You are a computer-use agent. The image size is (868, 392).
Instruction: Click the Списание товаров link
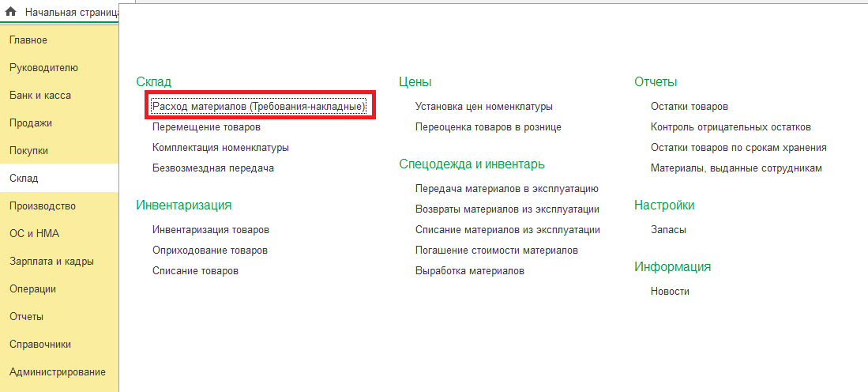(195, 271)
